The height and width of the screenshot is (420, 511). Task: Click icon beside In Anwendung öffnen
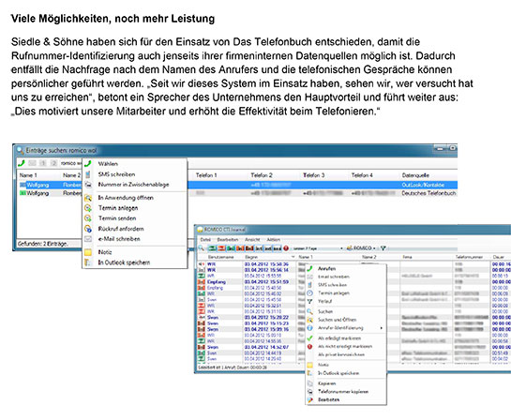[88, 198]
